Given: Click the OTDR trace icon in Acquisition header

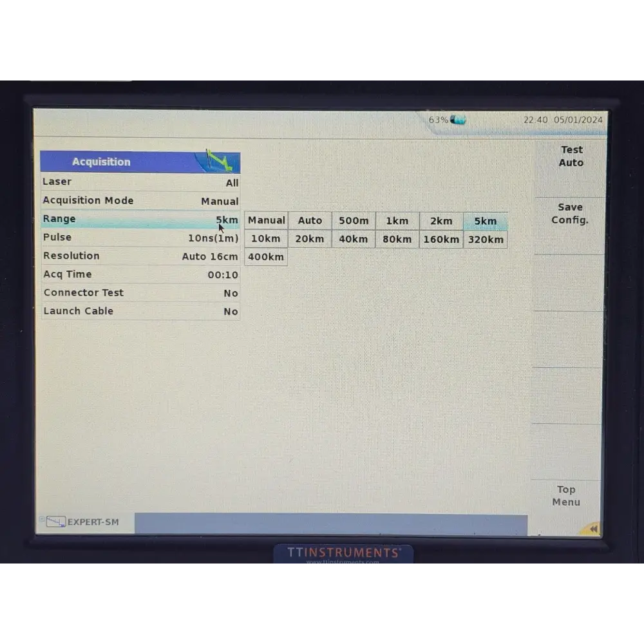Looking at the screenshot, I should pos(218,160).
